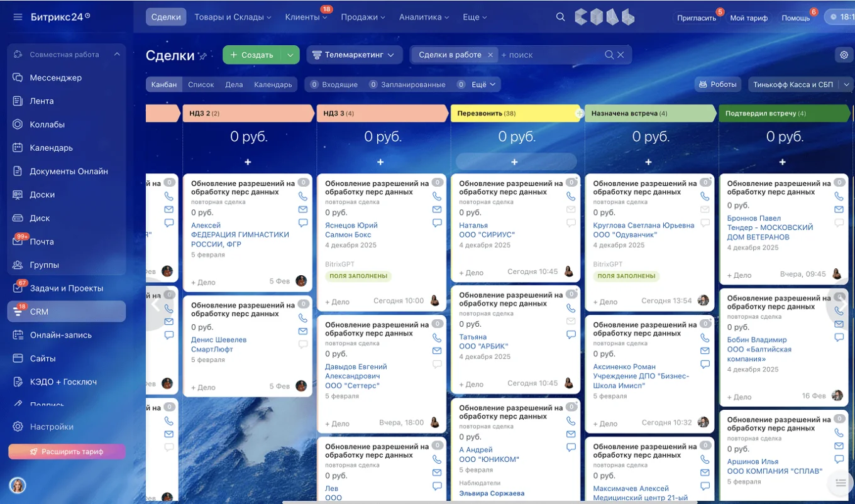Remove the Сделки в работе filter chip

point(490,55)
